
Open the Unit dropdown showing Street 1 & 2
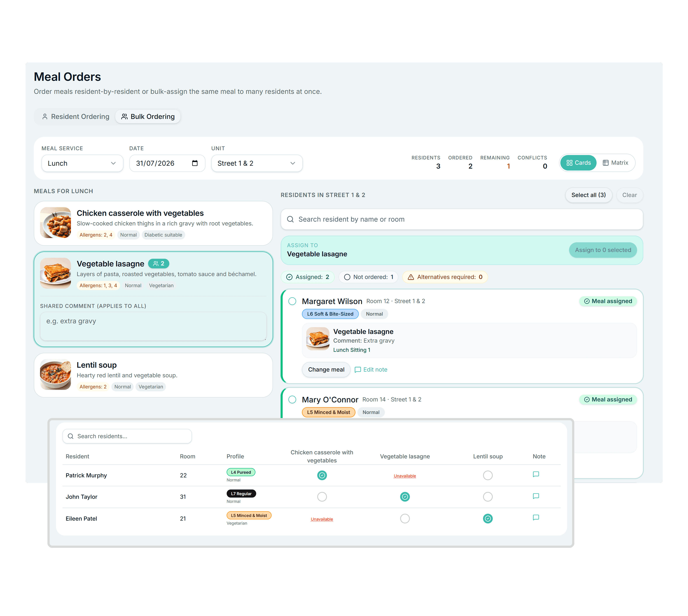tap(257, 163)
